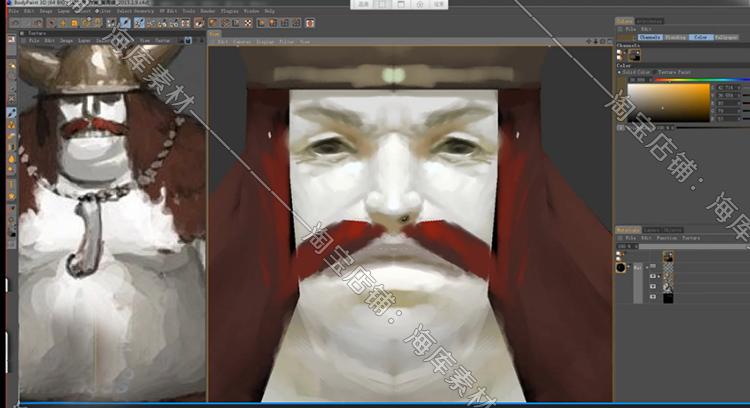Open the Function menu in Materials panel
This screenshot has width=750, height=408.
666,238
